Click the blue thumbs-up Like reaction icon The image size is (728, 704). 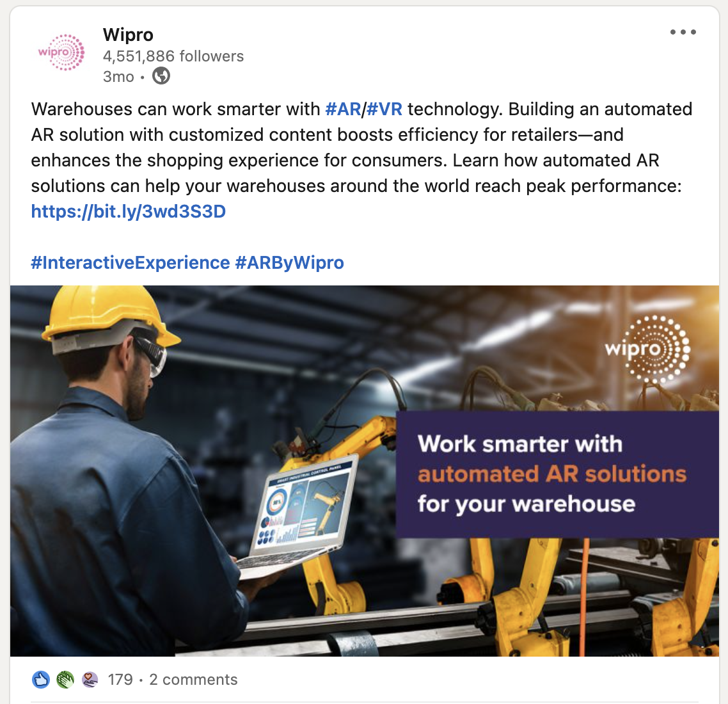41,680
